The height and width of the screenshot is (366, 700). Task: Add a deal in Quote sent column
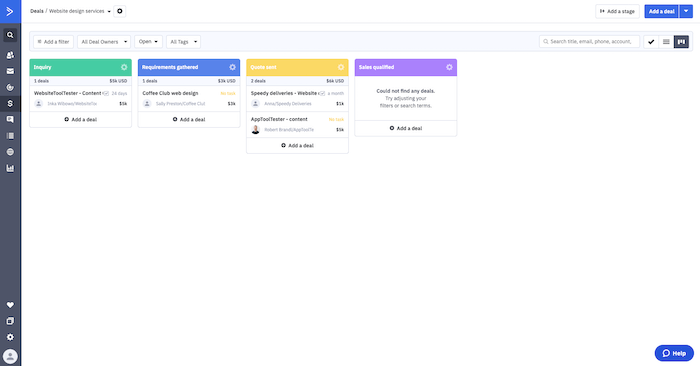pyautogui.click(x=297, y=146)
